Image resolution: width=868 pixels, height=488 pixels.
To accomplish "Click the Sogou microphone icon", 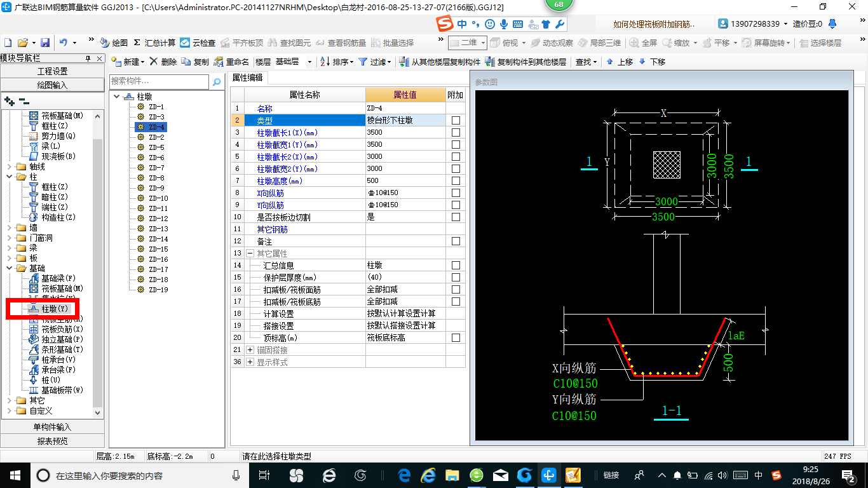I will click(x=503, y=24).
